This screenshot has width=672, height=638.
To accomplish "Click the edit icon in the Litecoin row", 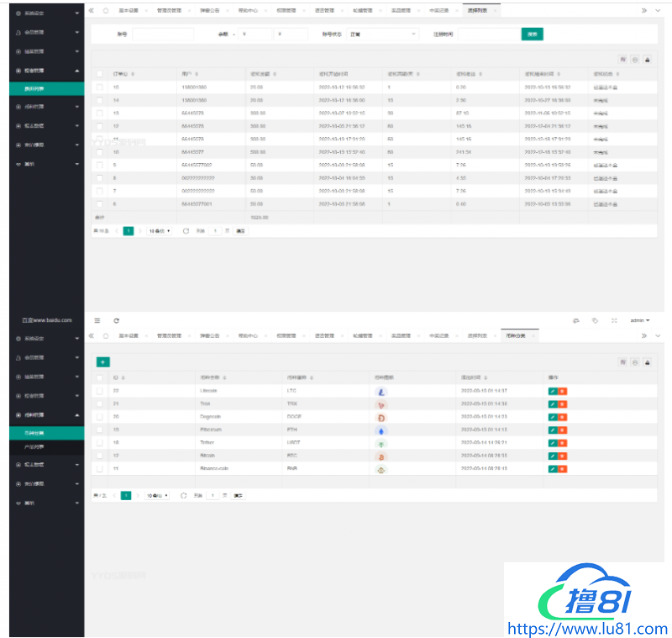I will coord(552,391).
